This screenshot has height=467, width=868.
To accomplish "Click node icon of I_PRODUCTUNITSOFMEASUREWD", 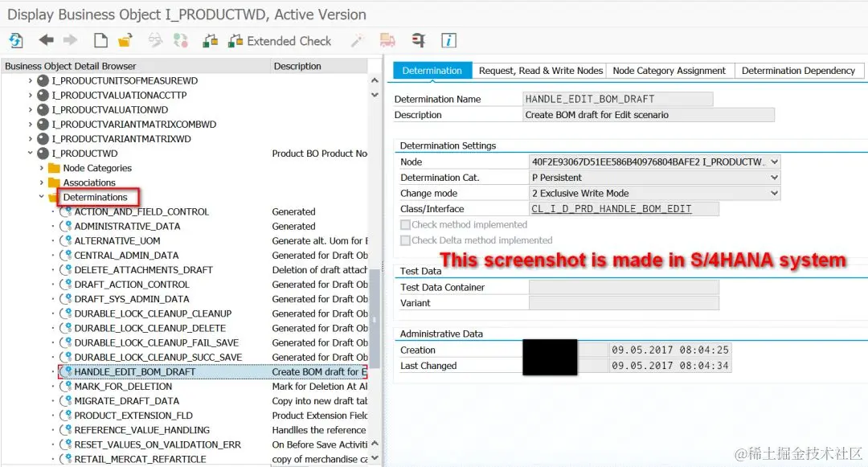I will click(x=43, y=81).
